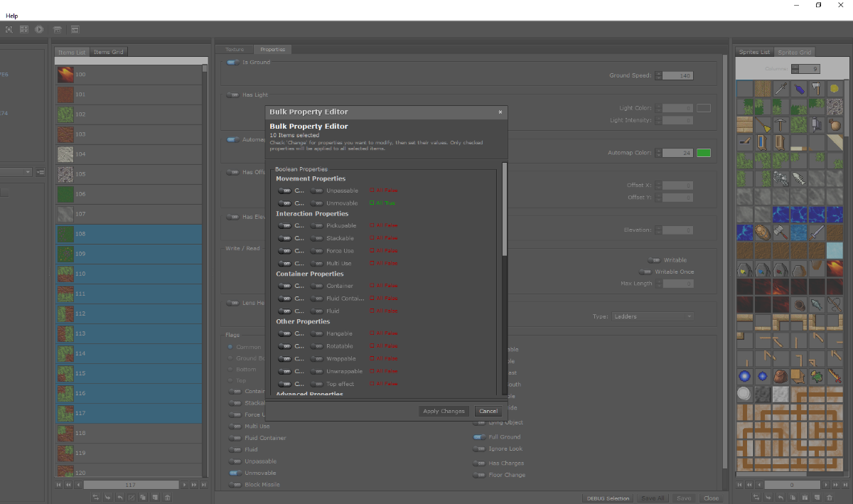Click the Bulk Property Editor vertical scrollbar
This screenshot has width=853, height=504.
[505, 210]
